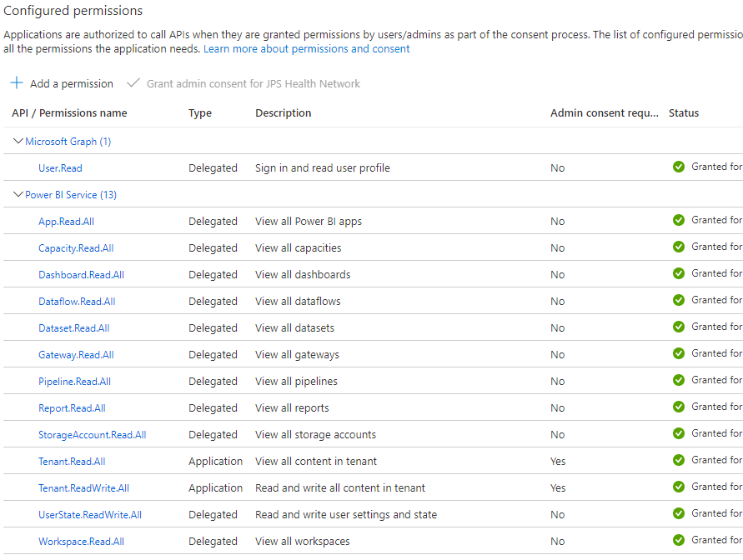Open the Microsoft Graph (1) API link

point(68,142)
